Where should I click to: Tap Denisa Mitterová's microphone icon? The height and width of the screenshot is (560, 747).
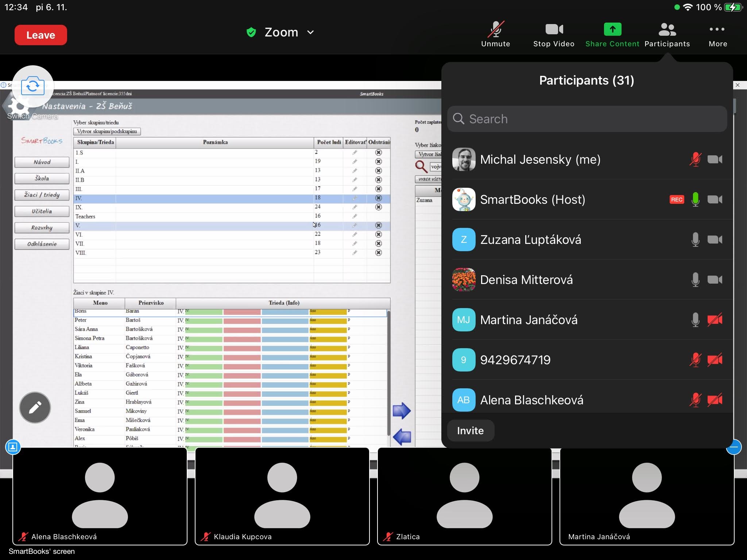coord(696,280)
